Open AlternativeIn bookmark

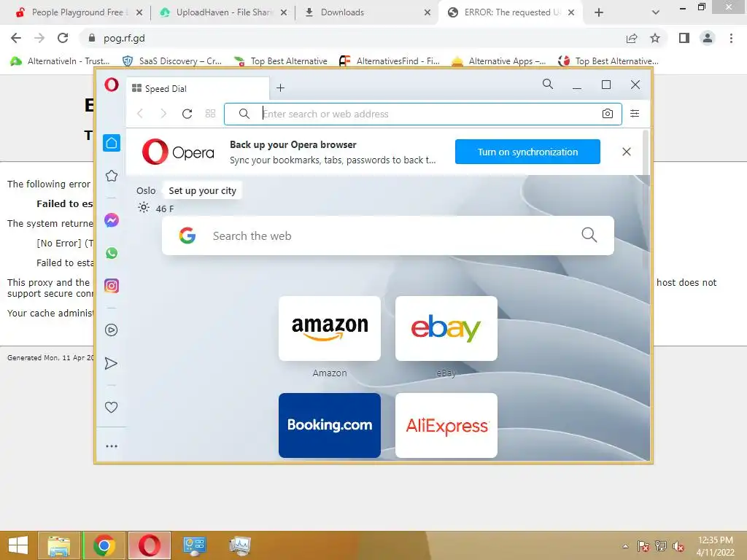click(60, 61)
